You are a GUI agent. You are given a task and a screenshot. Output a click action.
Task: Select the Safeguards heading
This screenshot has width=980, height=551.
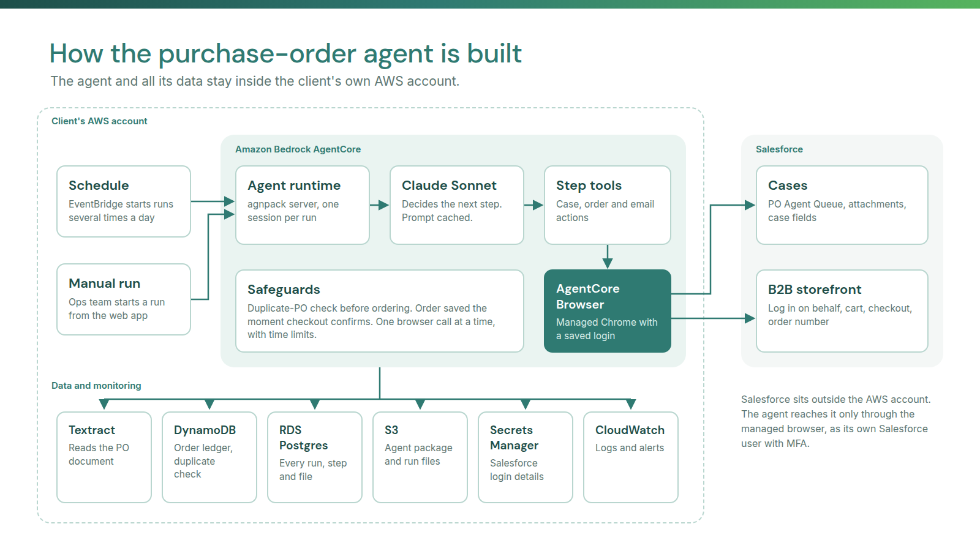click(284, 290)
